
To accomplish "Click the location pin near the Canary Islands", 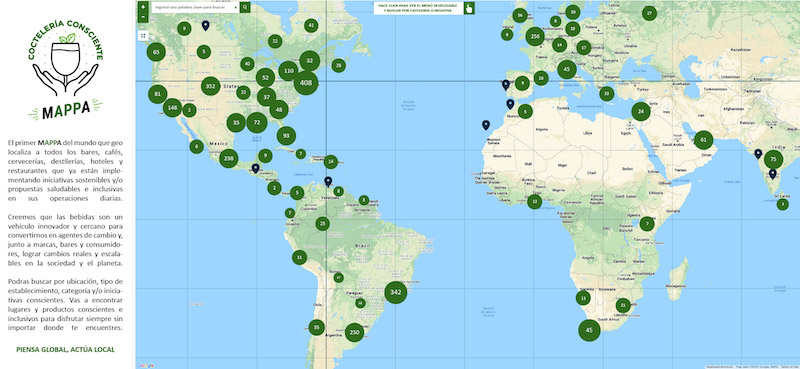I will [486, 125].
